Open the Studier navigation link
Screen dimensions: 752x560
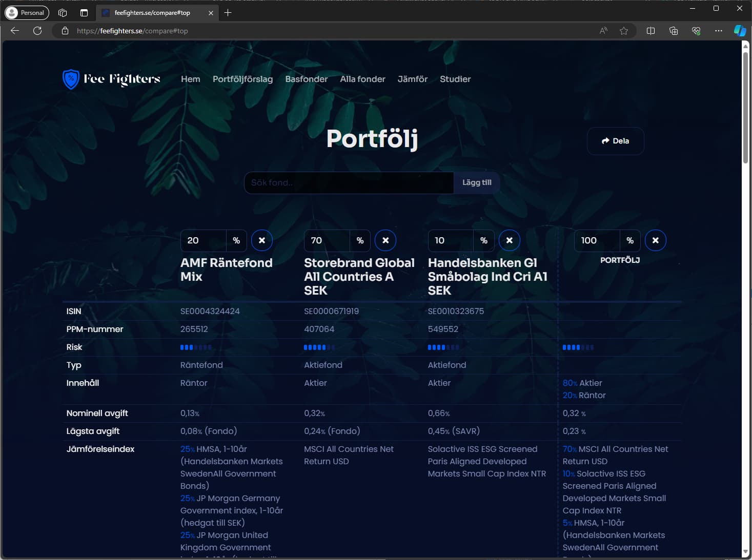(455, 79)
